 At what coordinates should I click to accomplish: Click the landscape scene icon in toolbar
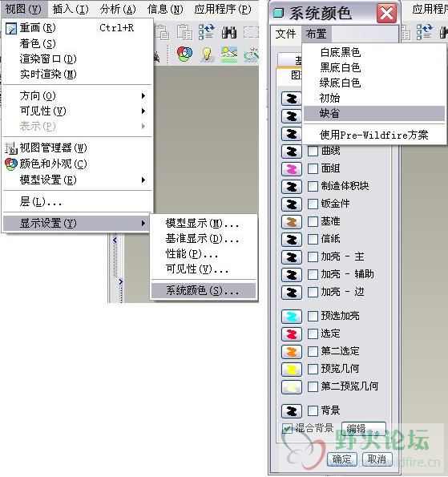coord(229,55)
